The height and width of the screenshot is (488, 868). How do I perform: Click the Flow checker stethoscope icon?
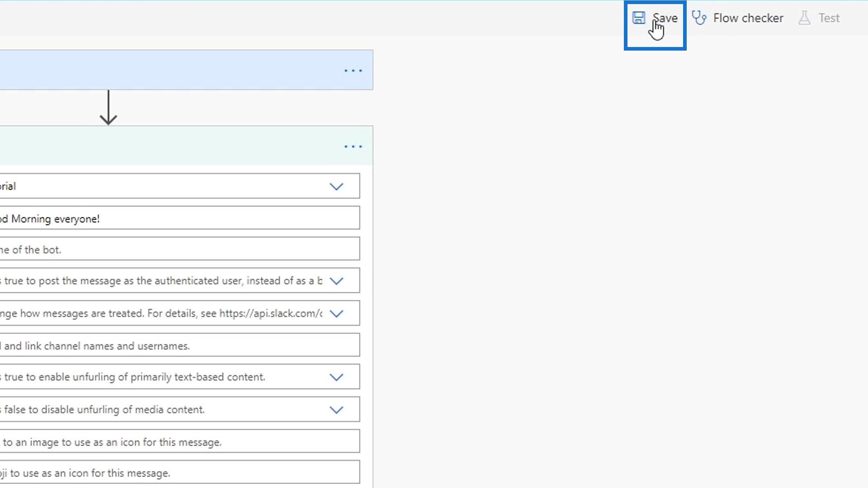[699, 18]
